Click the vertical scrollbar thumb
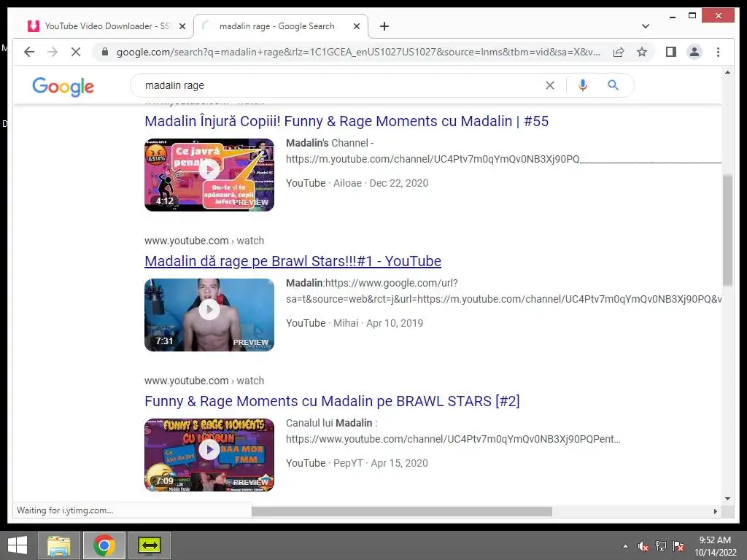 727,230
